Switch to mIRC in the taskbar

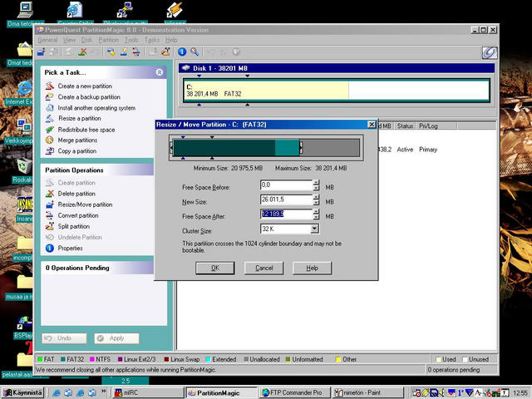pyautogui.click(x=148, y=392)
